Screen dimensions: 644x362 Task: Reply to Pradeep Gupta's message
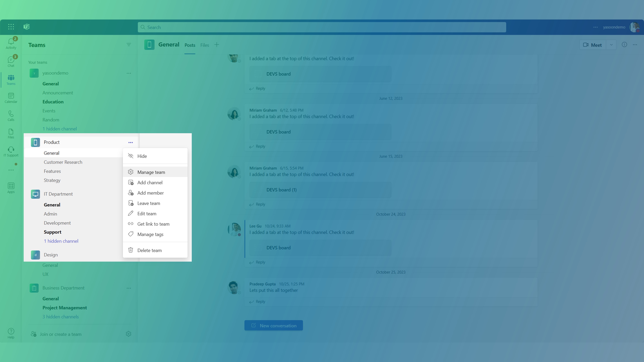pos(260,301)
